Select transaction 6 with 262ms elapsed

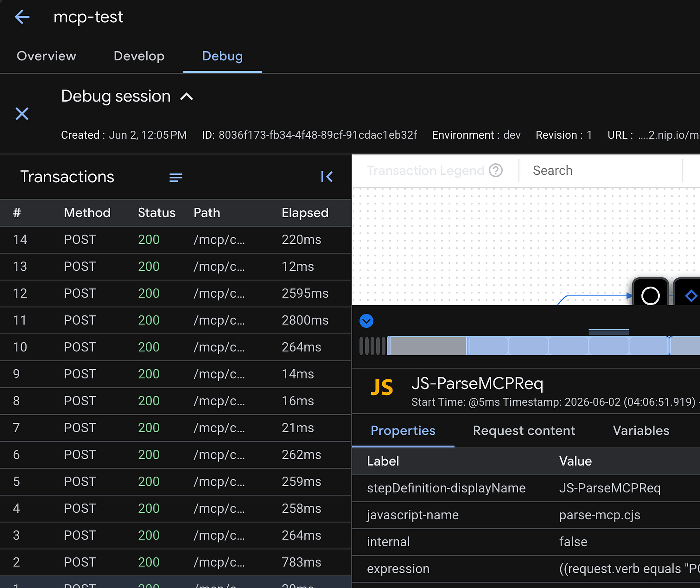(175, 455)
